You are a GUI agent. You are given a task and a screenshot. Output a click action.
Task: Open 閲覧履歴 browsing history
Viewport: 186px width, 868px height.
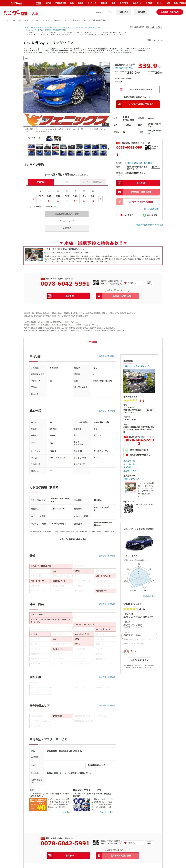141,12
